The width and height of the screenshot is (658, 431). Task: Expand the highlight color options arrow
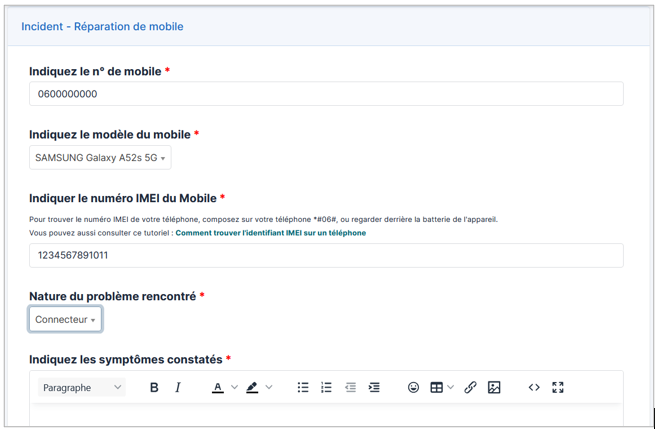(x=269, y=388)
